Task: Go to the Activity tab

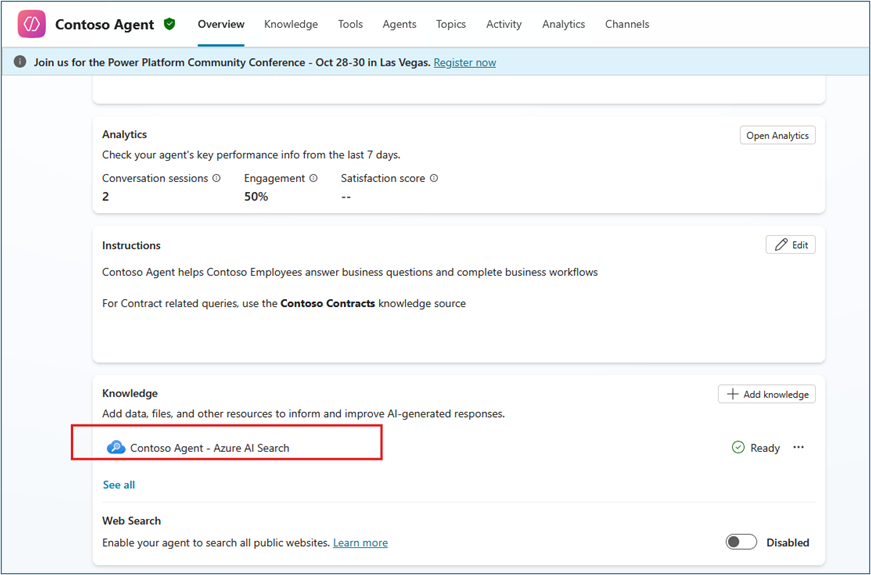Action: tap(504, 24)
